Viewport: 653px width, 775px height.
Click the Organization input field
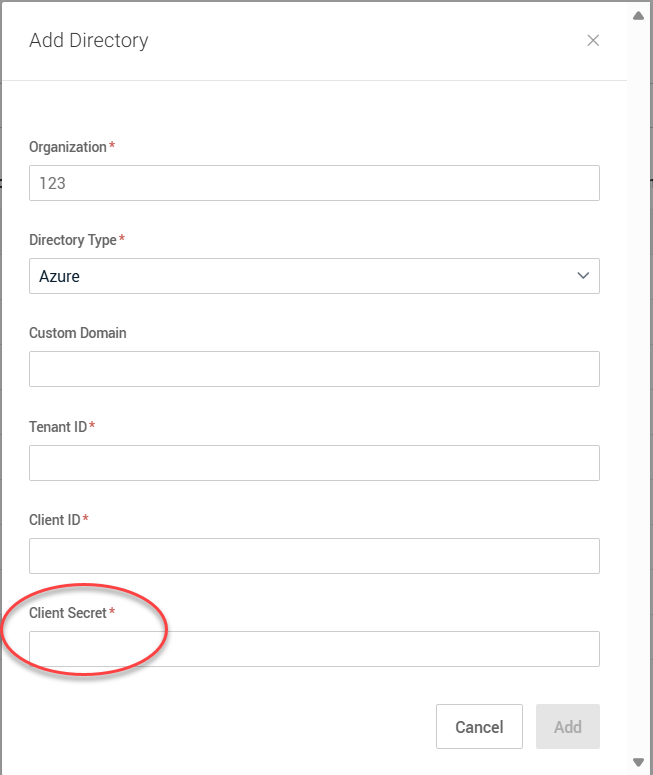pyautogui.click(x=314, y=183)
